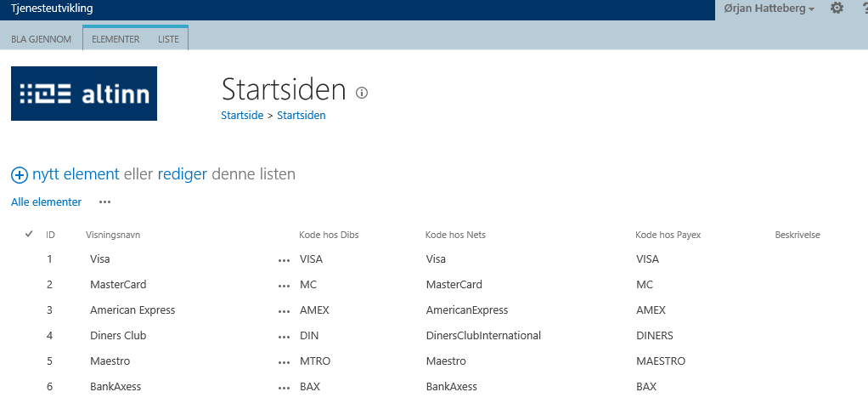Open the ellipsis menu for Visa row
868x409 pixels.
pos(284,260)
